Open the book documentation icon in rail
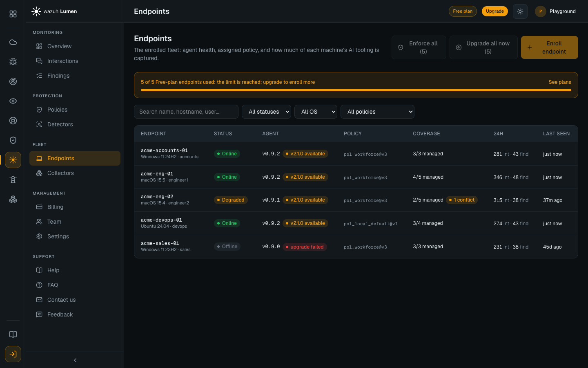 click(x=13, y=334)
